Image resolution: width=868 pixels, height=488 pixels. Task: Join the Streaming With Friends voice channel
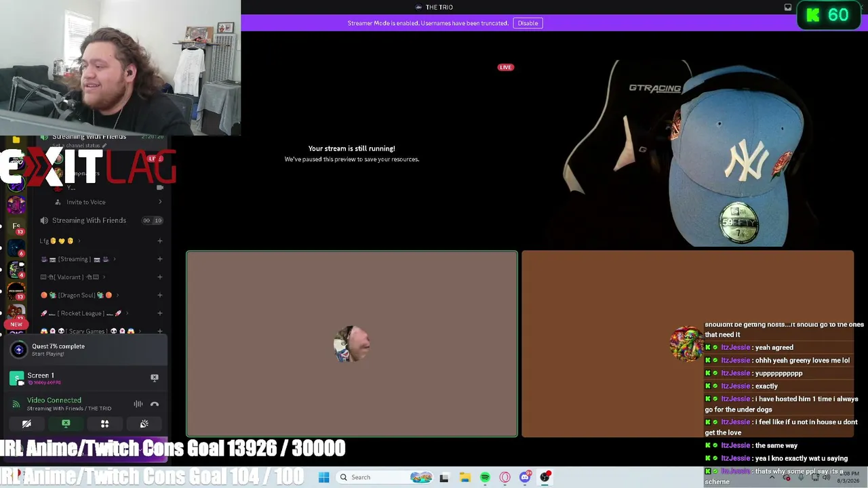tap(89, 220)
